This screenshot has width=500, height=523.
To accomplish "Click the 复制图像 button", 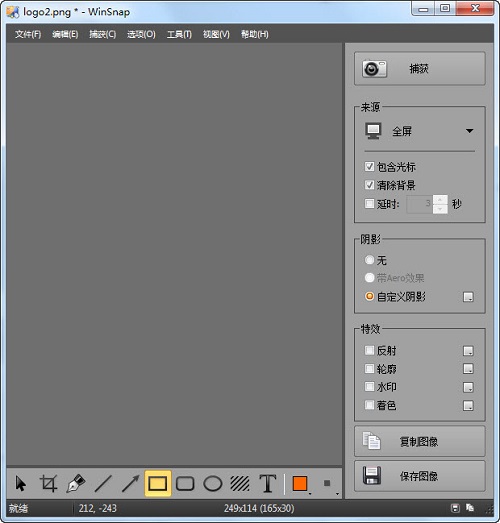I will tap(419, 441).
